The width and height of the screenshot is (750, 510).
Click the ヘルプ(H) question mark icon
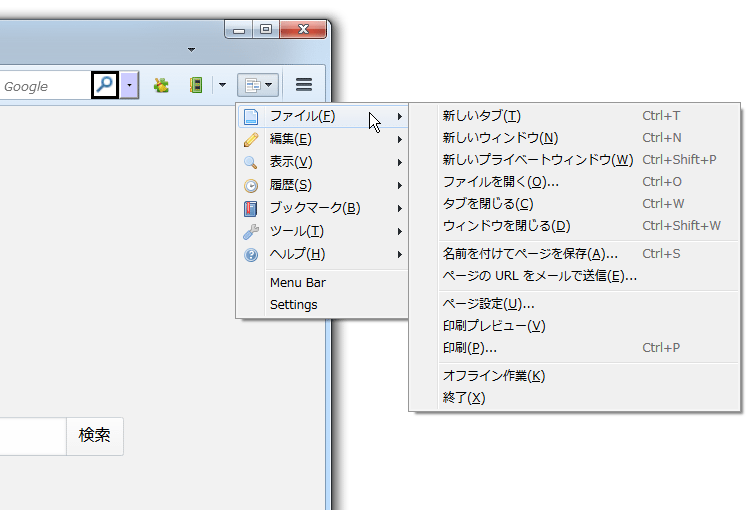(251, 254)
